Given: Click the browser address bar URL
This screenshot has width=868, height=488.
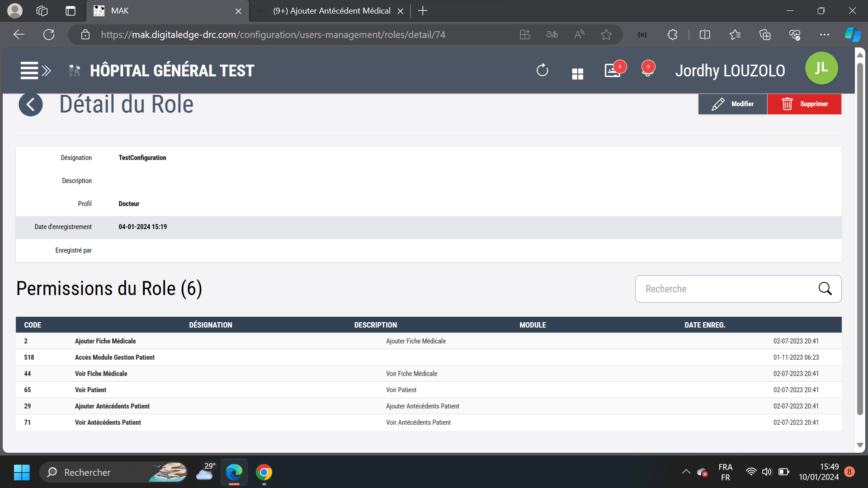Looking at the screenshot, I should coord(273,35).
